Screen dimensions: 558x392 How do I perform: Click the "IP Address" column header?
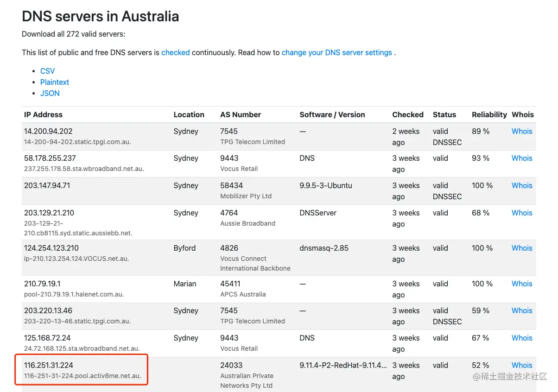(43, 114)
